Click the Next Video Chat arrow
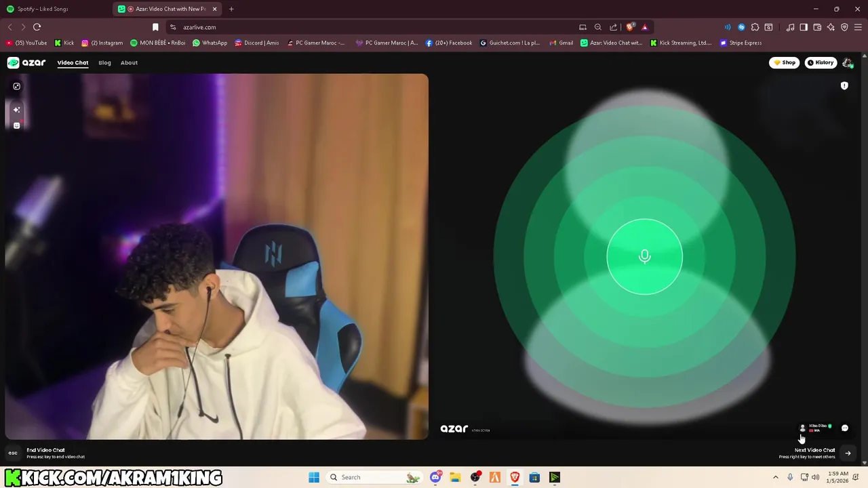The width and height of the screenshot is (868, 488). (848, 453)
